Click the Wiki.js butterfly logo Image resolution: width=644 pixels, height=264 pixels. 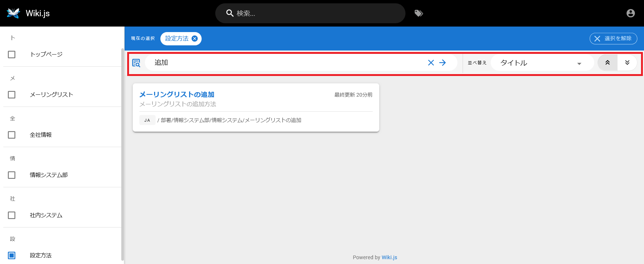[13, 13]
